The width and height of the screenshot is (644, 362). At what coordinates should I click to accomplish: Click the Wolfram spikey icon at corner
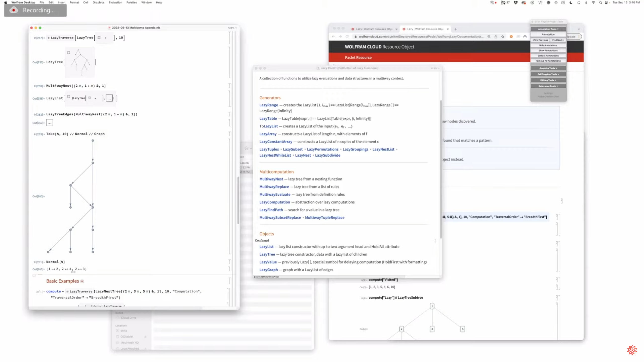[x=632, y=350]
